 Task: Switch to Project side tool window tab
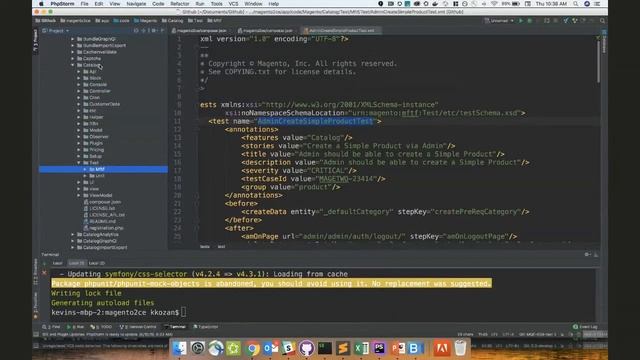[x=36, y=40]
